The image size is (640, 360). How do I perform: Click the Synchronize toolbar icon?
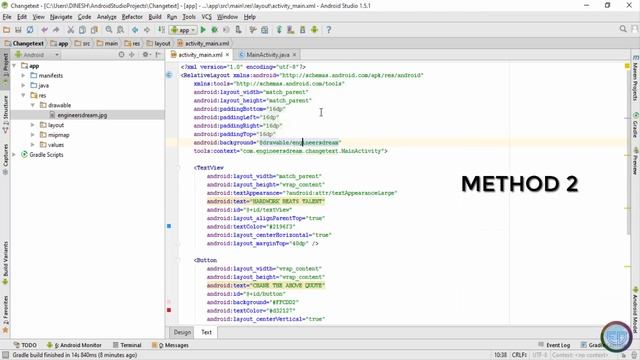click(x=30, y=30)
